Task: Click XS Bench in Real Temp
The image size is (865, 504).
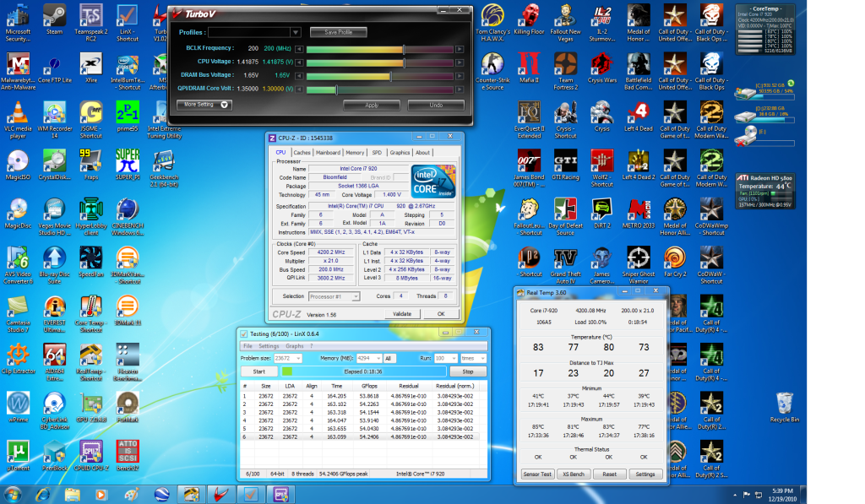Action: click(574, 474)
